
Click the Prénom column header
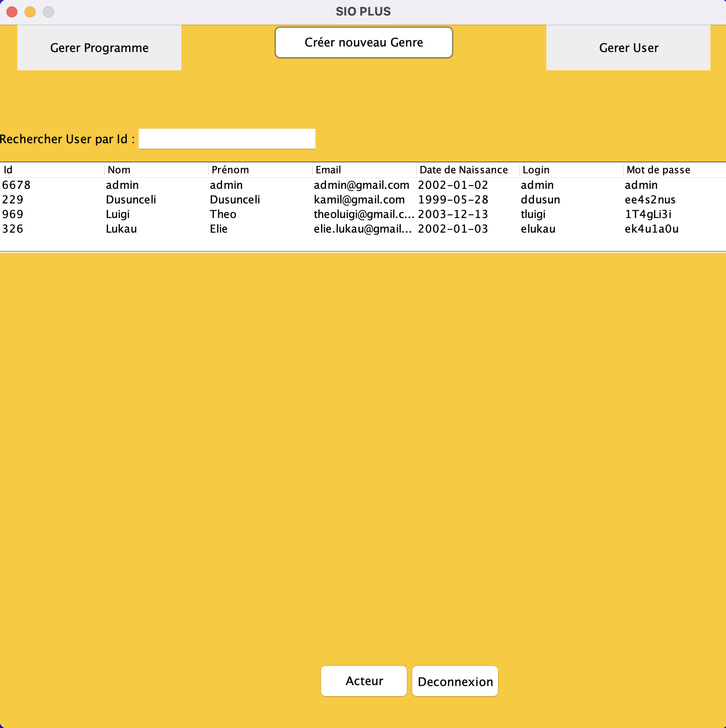pyautogui.click(x=260, y=170)
